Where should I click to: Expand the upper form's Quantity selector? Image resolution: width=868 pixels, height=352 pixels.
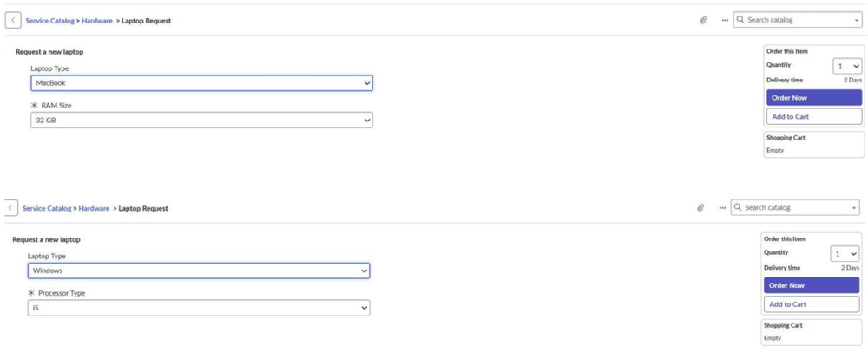(847, 66)
